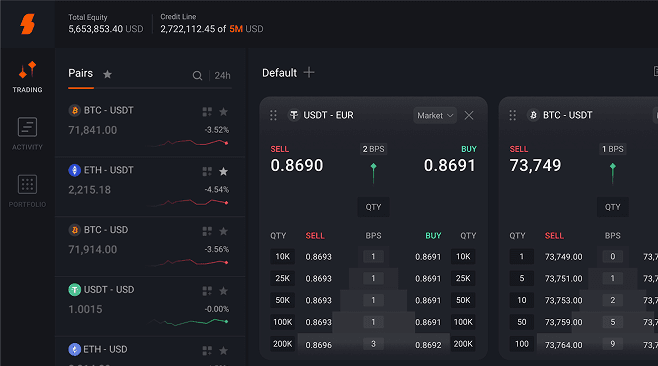Show favorite pairs star filter
Screen dimensions: 658x366
coord(107,74)
